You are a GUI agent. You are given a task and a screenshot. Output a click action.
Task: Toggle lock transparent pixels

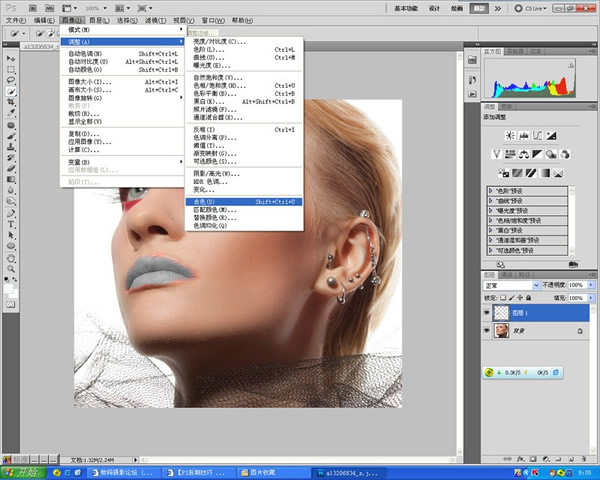[x=503, y=297]
